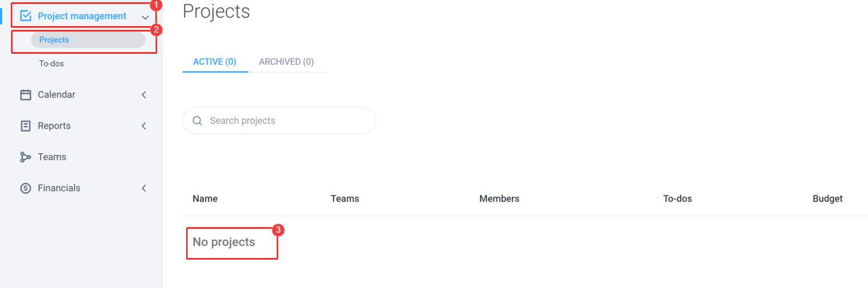Click the Calendar icon in sidebar
Image resolution: width=868 pixels, height=288 pixels.
tap(25, 95)
